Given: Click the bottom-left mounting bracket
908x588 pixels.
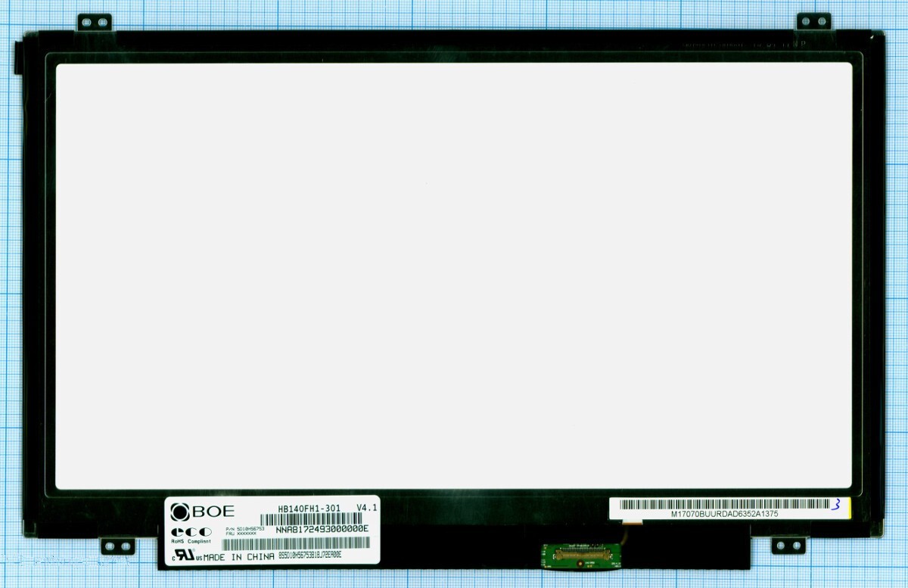Looking at the screenshot, I should click(x=117, y=545).
